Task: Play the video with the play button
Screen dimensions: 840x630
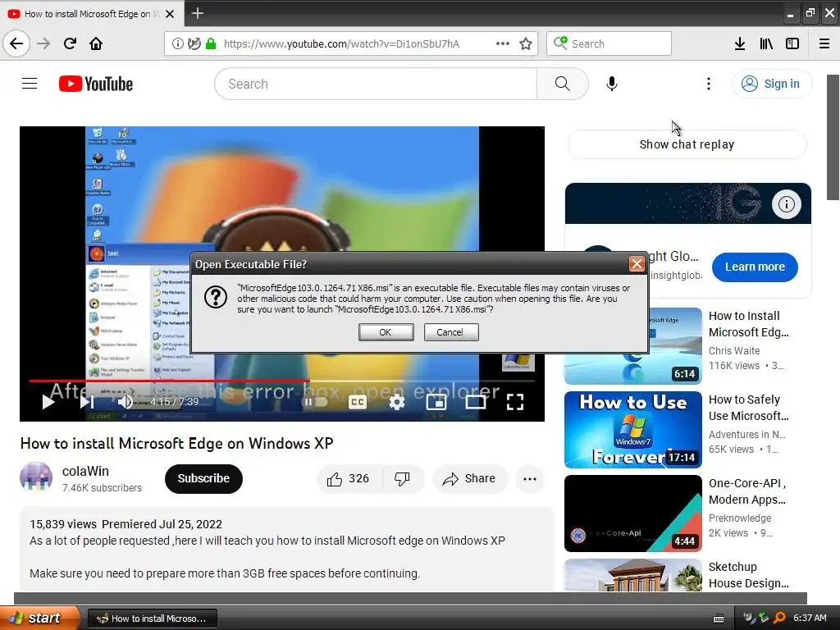Action: (x=48, y=402)
